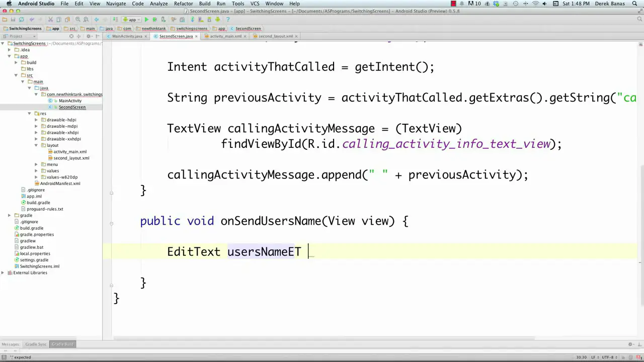The image size is (644, 362).
Task: Select MainActivity in the Project tree
Action: click(x=70, y=101)
